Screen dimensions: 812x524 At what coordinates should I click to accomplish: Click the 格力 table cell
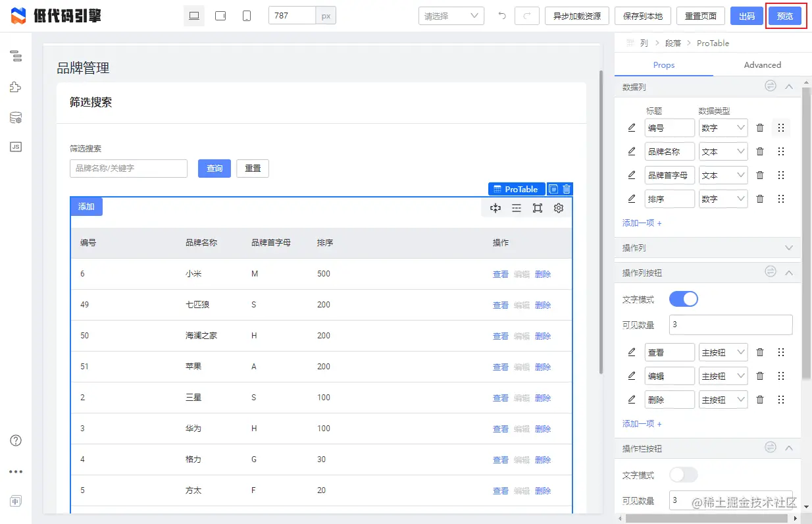[193, 459]
